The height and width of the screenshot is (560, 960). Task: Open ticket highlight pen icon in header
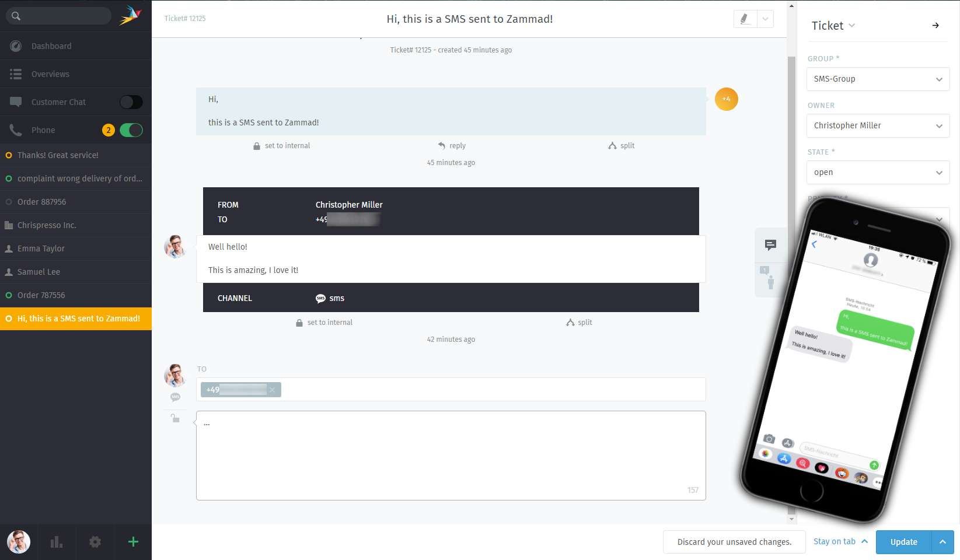745,19
